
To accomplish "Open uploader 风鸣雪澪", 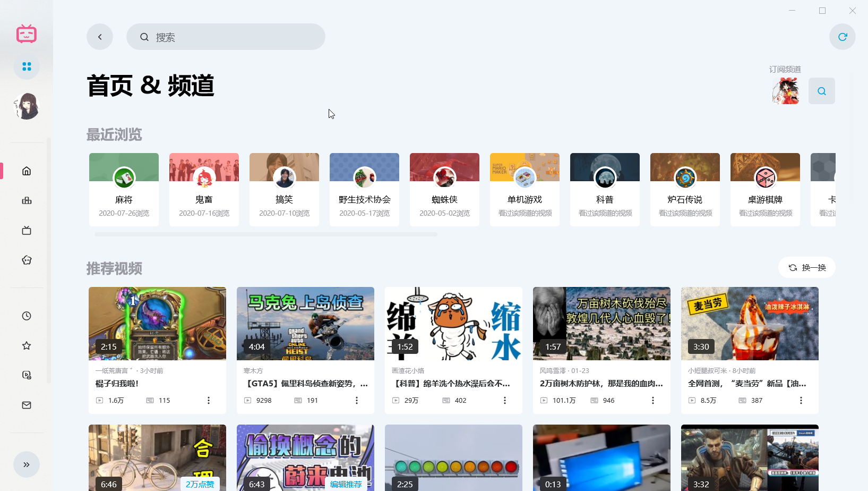I will 553,371.
